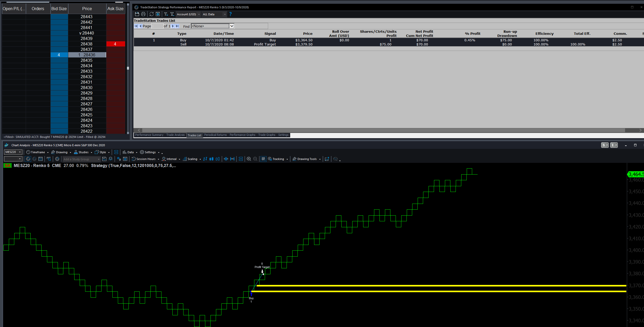This screenshot has height=327, width=644.
Task: Open the Session Hours menu
Action: coord(145,159)
